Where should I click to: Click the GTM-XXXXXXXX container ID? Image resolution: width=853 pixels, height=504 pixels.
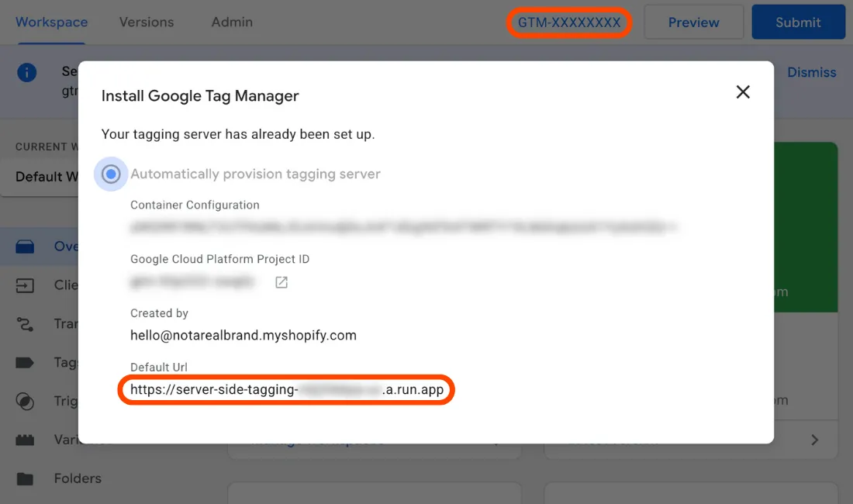coord(568,22)
